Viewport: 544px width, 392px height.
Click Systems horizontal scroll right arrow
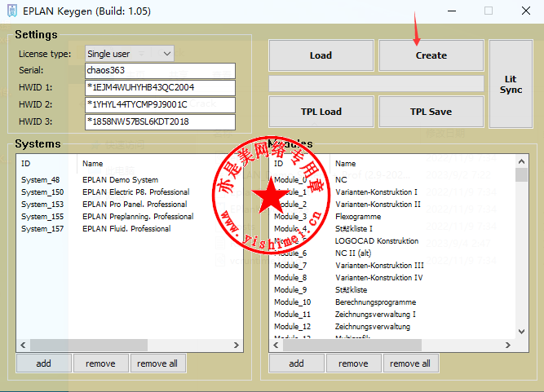[x=237, y=346]
